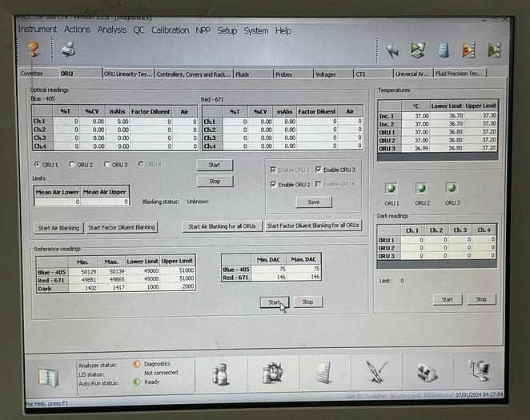Click the green Auto Run status indicator
The height and width of the screenshot is (420, 530).
pyautogui.click(x=137, y=382)
